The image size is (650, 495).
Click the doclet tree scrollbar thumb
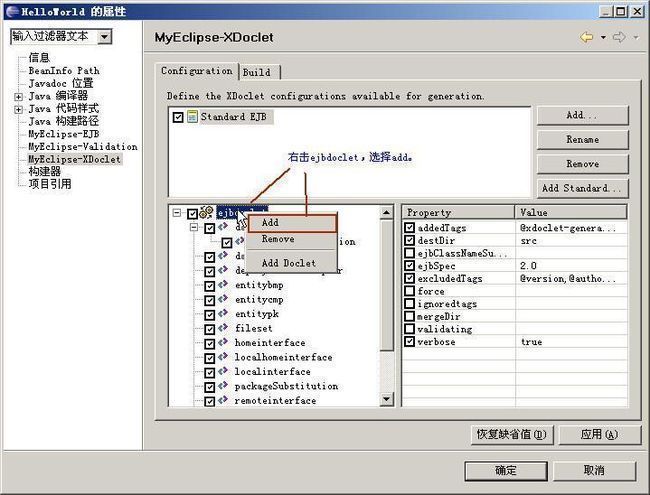[x=386, y=285]
